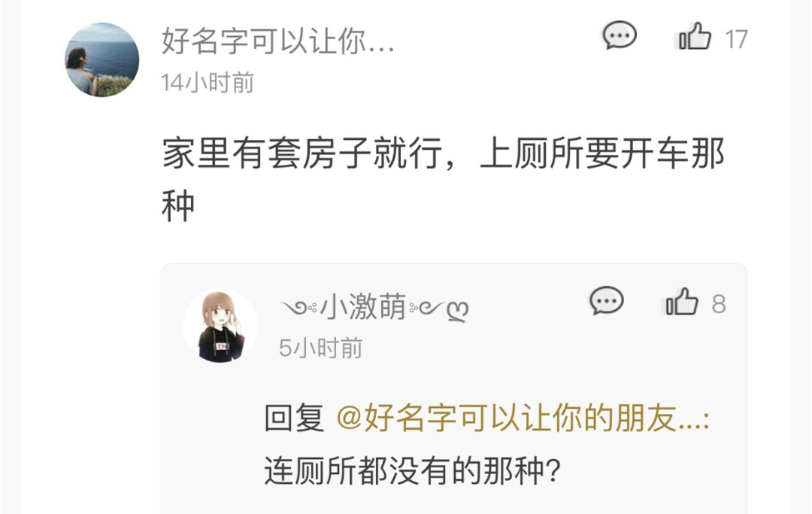Select the comment text 家里有套房子就行
This screenshot has width=812, height=514.
(x=302, y=154)
